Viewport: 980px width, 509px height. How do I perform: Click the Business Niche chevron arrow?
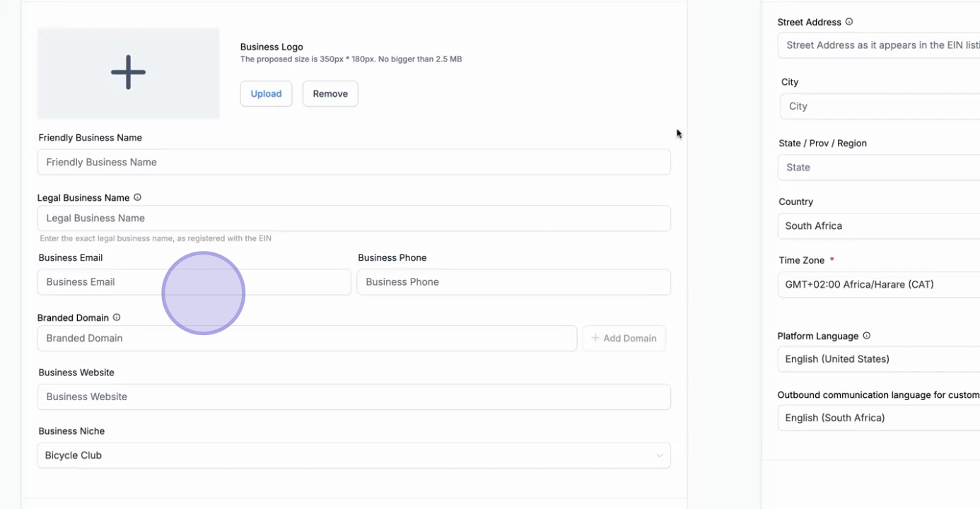pyautogui.click(x=659, y=456)
